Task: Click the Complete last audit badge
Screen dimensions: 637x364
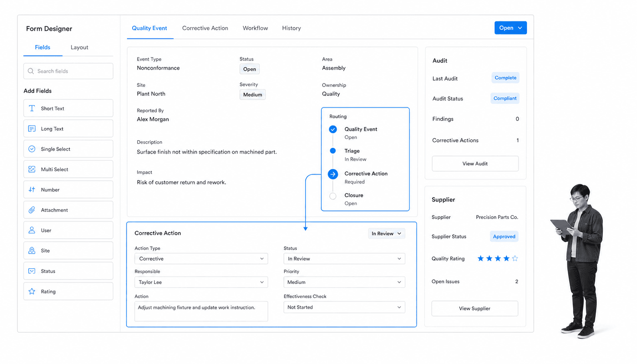Action: pyautogui.click(x=506, y=78)
